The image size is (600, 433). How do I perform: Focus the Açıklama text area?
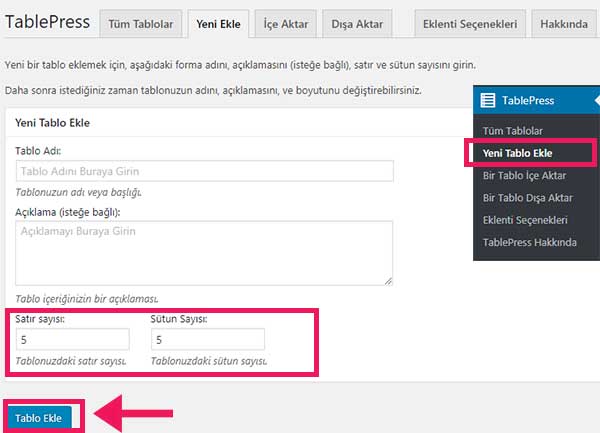click(x=204, y=253)
